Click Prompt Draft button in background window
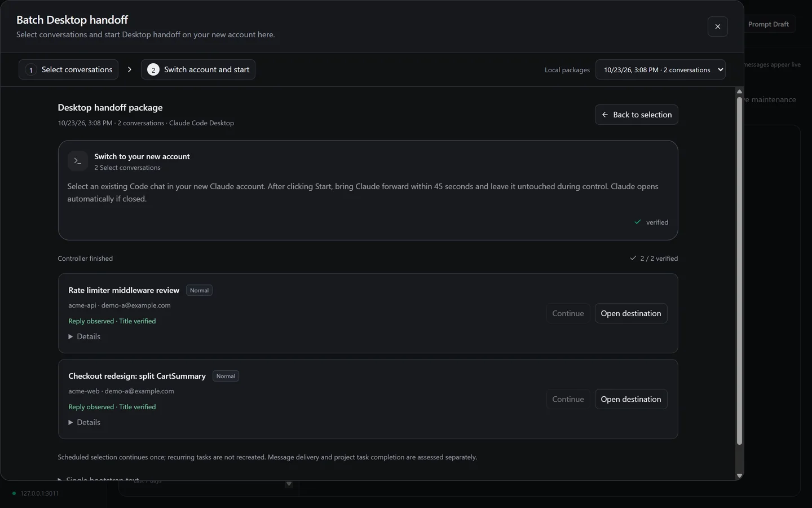The width and height of the screenshot is (812, 508). click(x=768, y=24)
